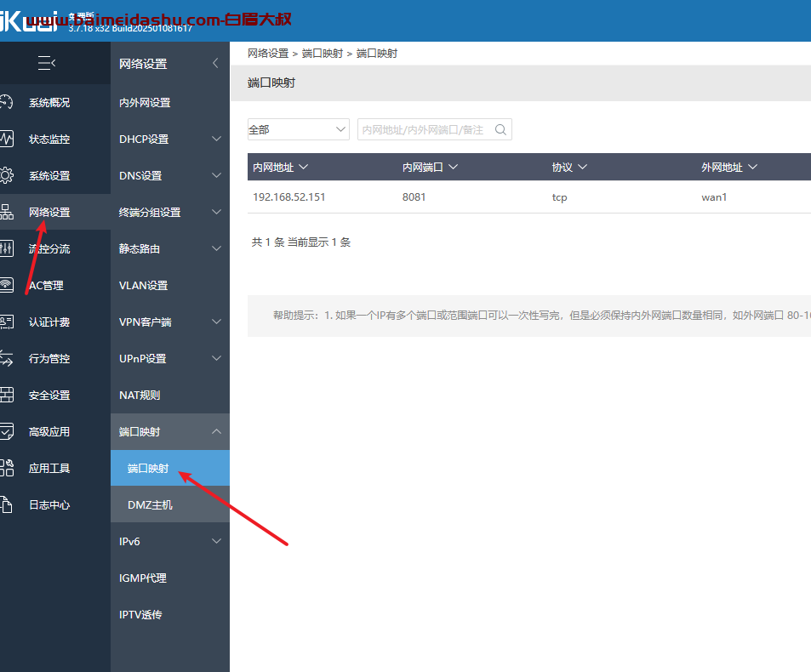Screen dimensions: 811x672
Task: Click the 状态监控 waveform icon
Action: [x=6, y=139]
